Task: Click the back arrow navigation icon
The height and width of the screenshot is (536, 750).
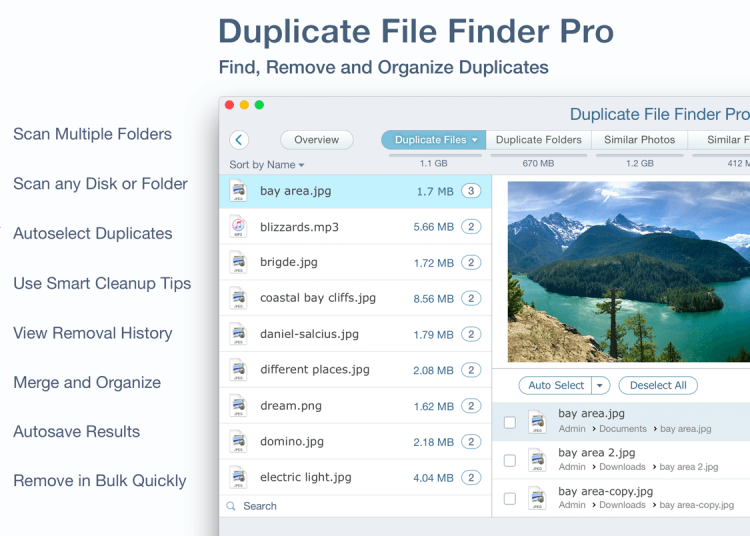Action: 239,140
